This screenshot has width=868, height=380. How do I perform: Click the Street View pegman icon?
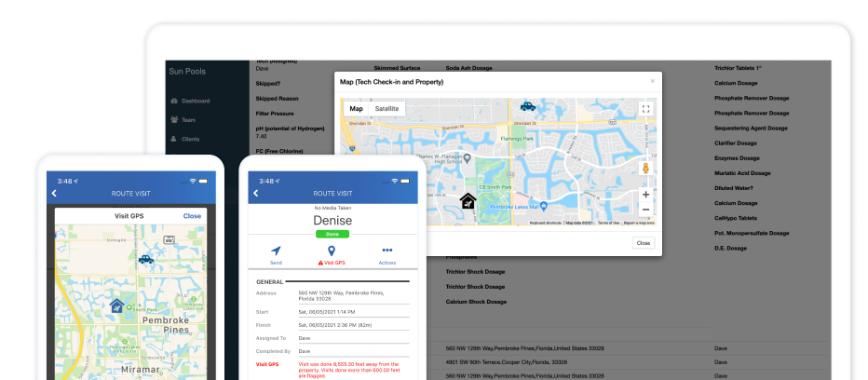coord(645,168)
